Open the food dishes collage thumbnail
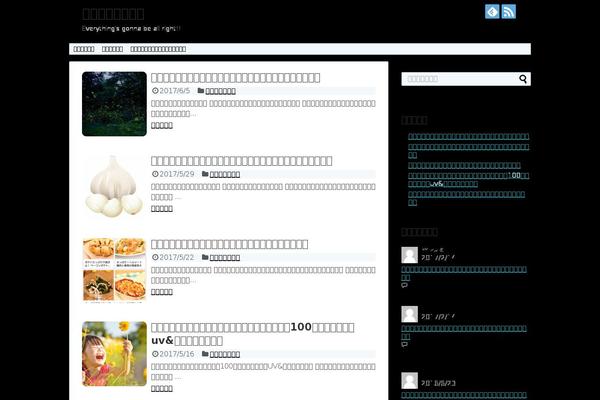The image size is (600, 400). click(114, 270)
